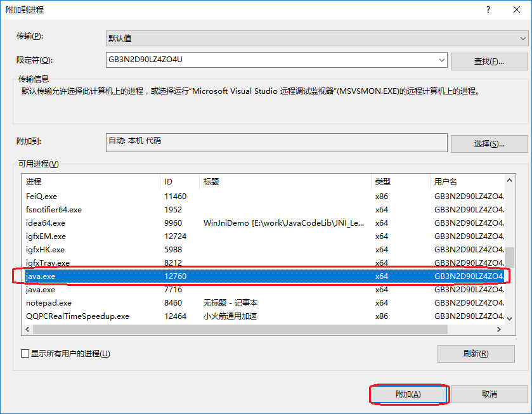The width and height of the screenshot is (532, 414).
Task: Select the notepad.exe process row
Action: [263, 302]
